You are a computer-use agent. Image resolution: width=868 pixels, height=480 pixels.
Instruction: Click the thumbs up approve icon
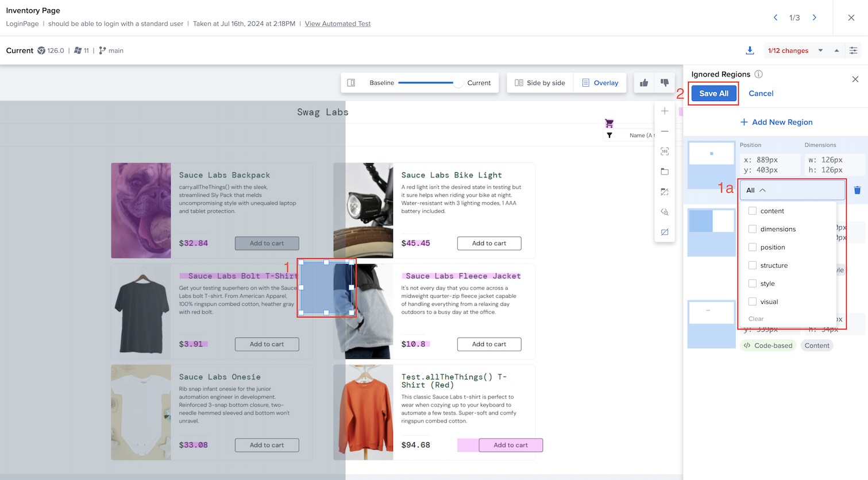tap(644, 83)
